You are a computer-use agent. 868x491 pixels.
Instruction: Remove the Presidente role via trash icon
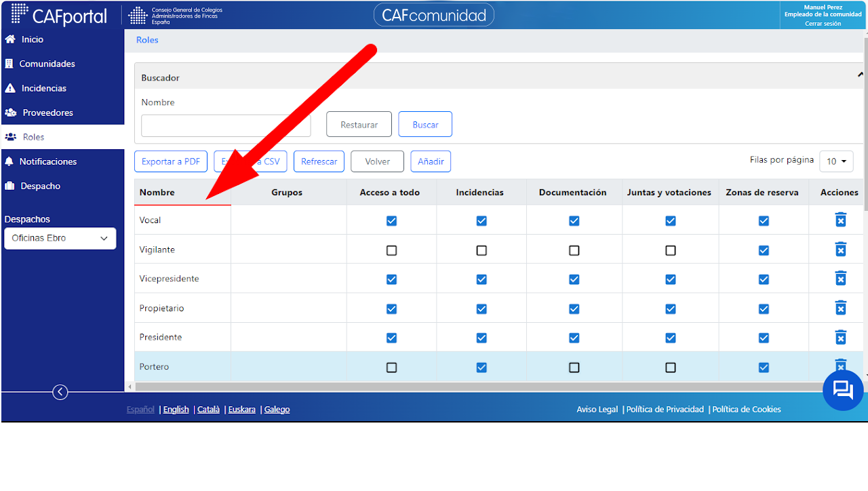tap(840, 337)
